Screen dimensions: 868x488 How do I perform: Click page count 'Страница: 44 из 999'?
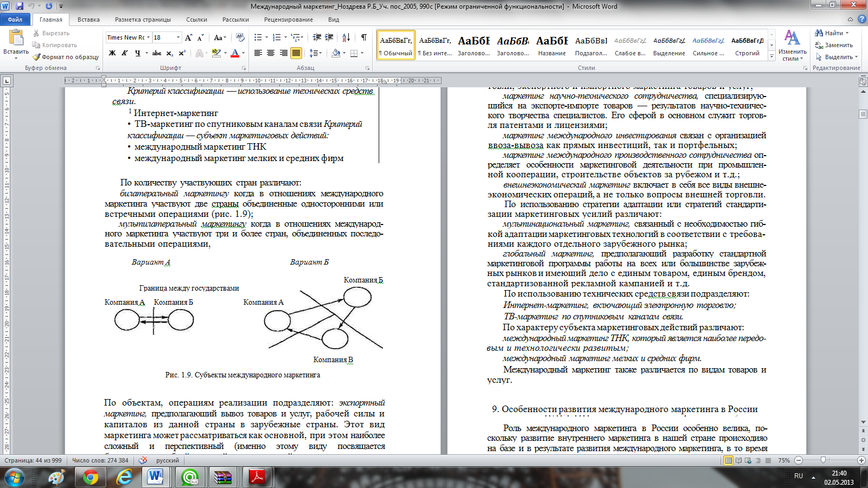tap(33, 460)
